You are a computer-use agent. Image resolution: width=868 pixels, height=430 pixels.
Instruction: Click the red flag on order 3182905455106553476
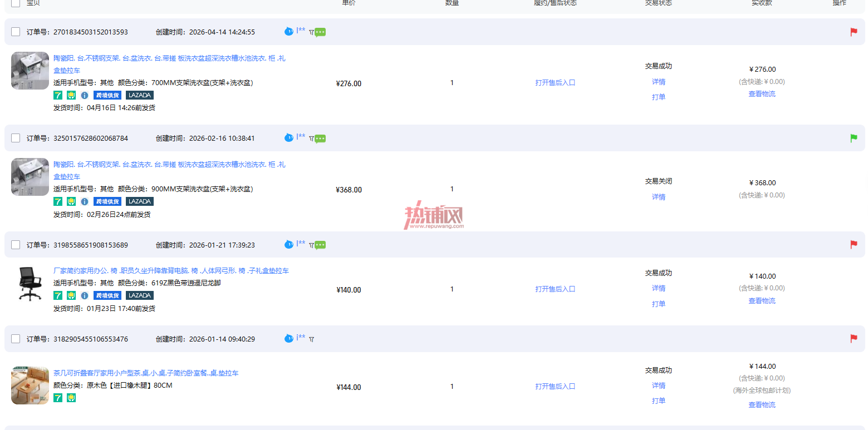[854, 339]
